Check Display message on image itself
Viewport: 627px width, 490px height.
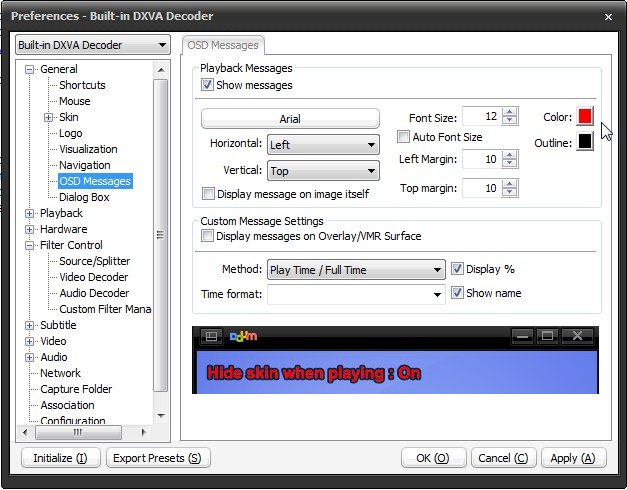click(208, 194)
